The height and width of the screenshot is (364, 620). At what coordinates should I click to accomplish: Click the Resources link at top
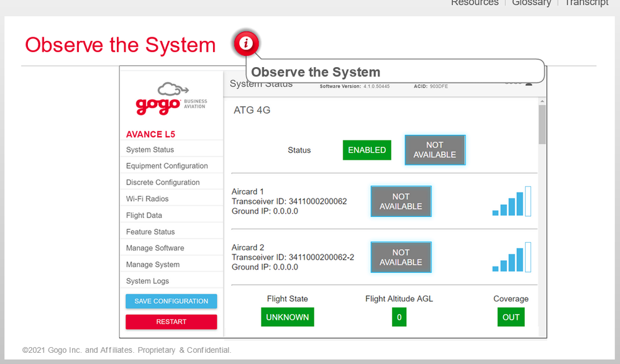click(475, 3)
